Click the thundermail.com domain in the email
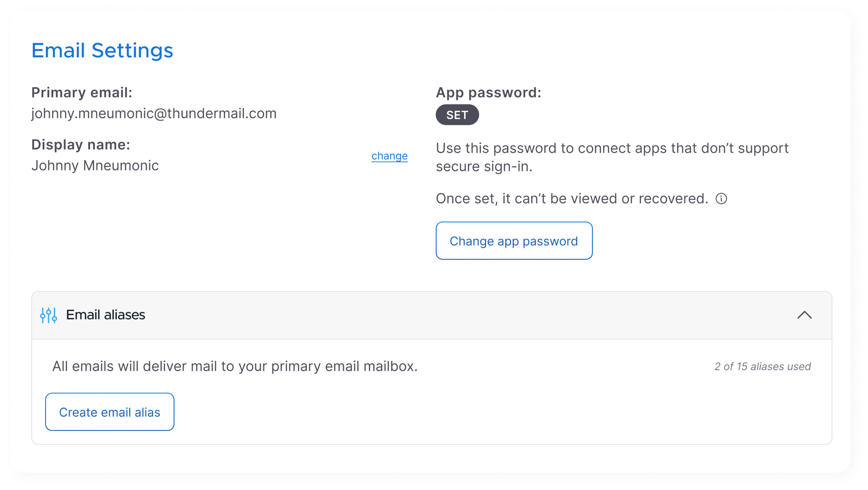Viewport: 868px width, 490px height. tap(222, 114)
